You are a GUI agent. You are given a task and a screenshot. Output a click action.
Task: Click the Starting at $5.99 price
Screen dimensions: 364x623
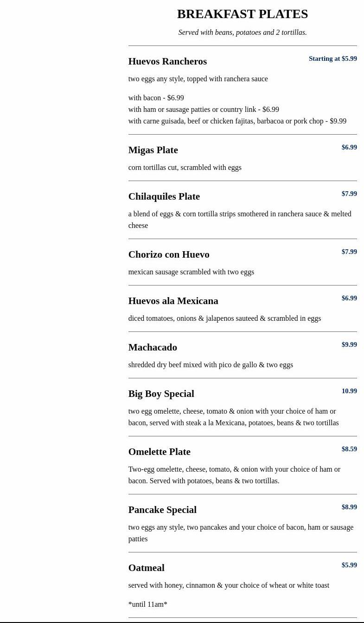click(x=332, y=58)
